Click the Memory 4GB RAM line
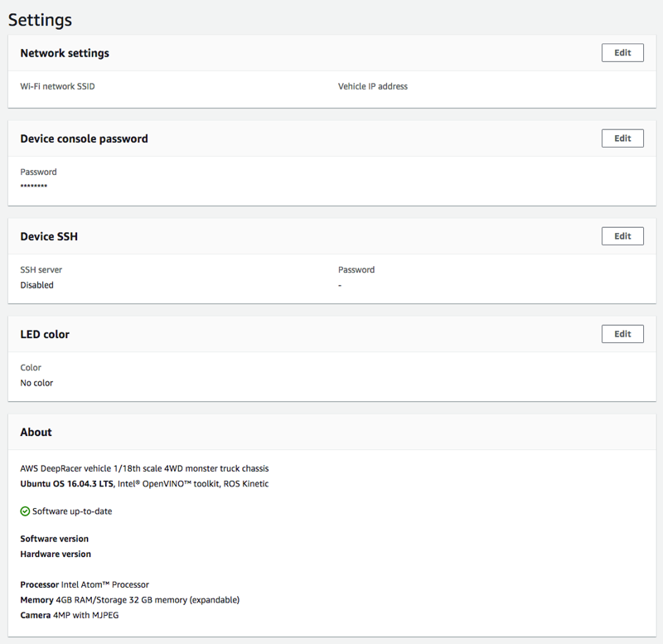The height and width of the screenshot is (644, 663). coord(129,599)
